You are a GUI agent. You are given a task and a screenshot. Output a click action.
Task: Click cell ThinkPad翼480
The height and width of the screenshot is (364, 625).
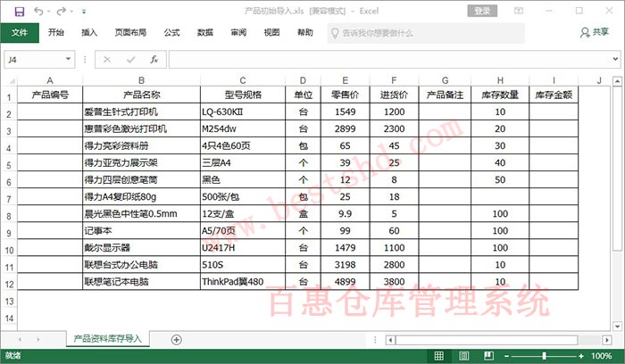[x=243, y=282]
